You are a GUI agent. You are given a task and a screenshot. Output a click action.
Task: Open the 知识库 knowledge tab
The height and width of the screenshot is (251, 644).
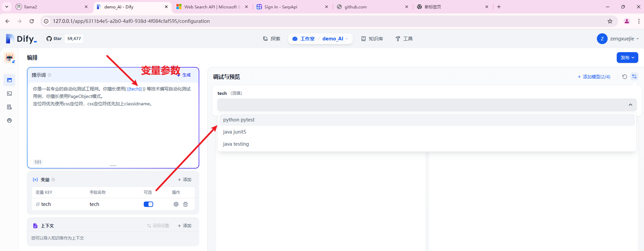372,39
